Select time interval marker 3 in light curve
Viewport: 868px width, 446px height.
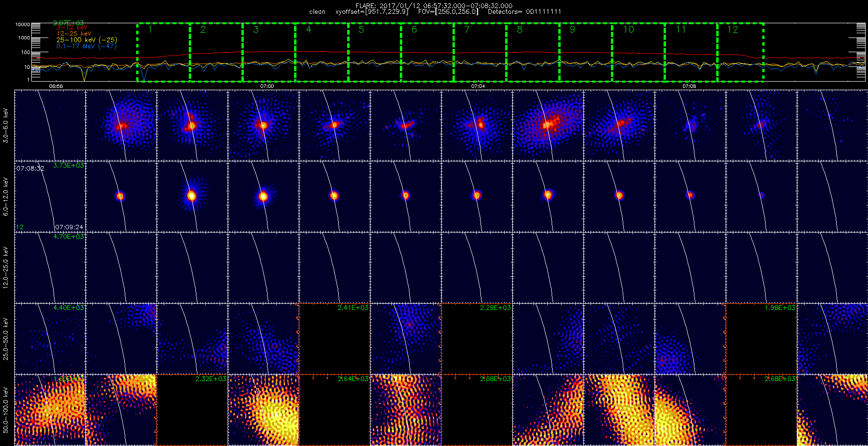tap(256, 30)
